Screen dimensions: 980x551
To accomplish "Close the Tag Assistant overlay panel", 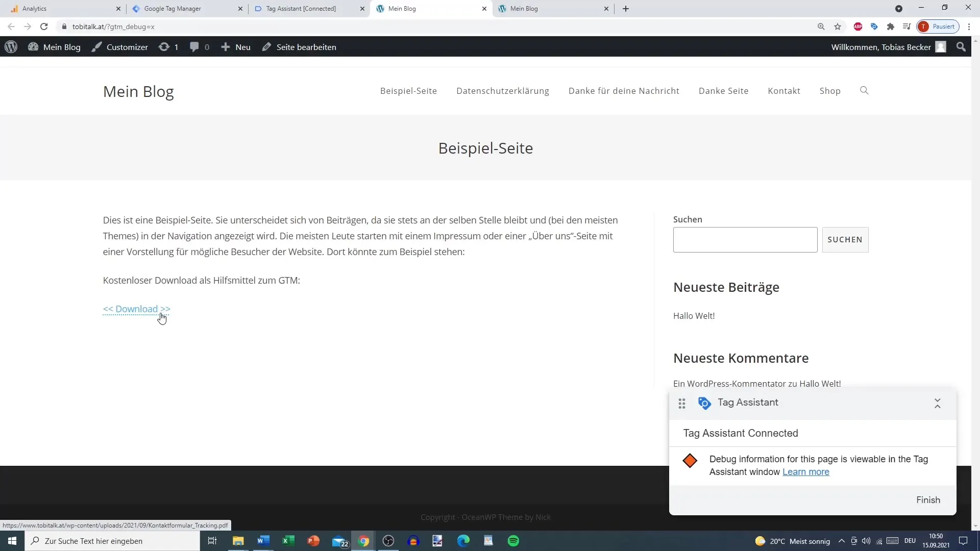I will [938, 403].
